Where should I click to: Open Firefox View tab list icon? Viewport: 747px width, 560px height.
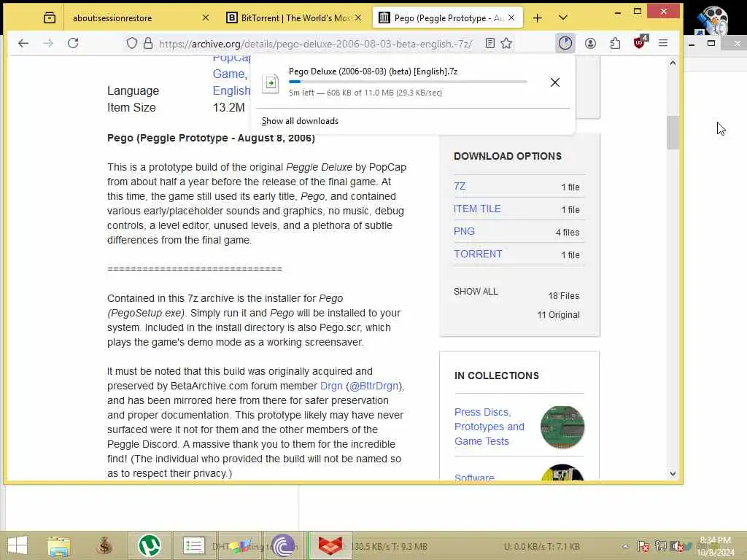[x=49, y=18]
